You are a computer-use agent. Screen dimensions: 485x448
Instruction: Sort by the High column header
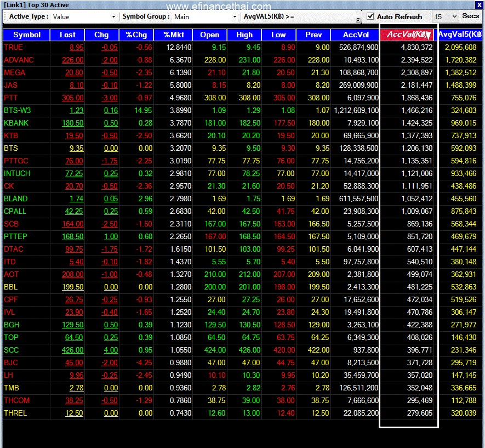point(244,35)
